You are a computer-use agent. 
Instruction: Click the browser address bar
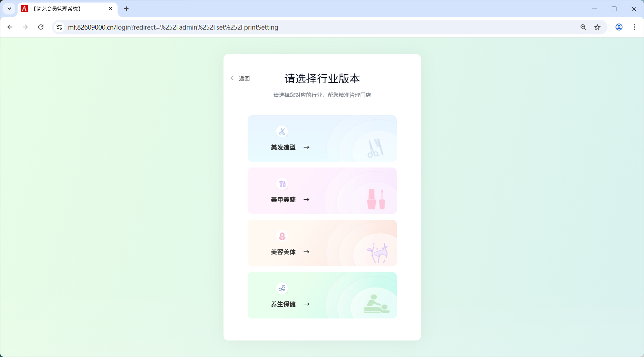click(x=310, y=27)
